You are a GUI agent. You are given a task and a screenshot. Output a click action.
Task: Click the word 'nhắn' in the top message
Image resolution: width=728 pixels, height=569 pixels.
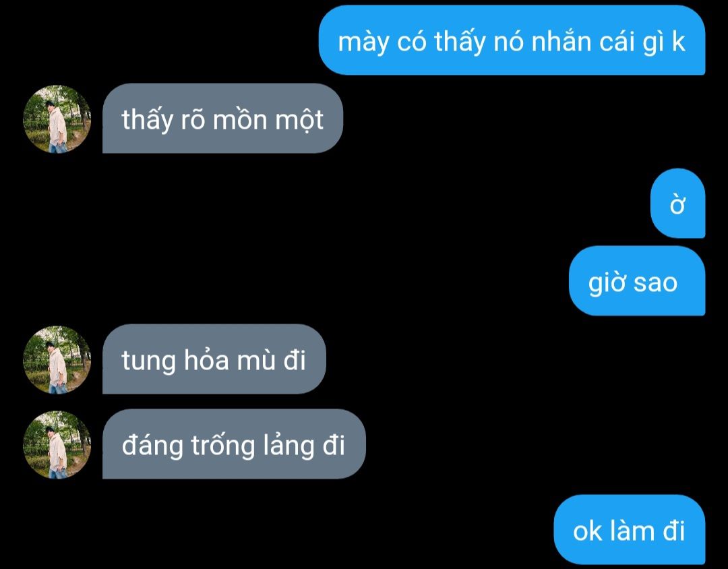click(x=562, y=41)
